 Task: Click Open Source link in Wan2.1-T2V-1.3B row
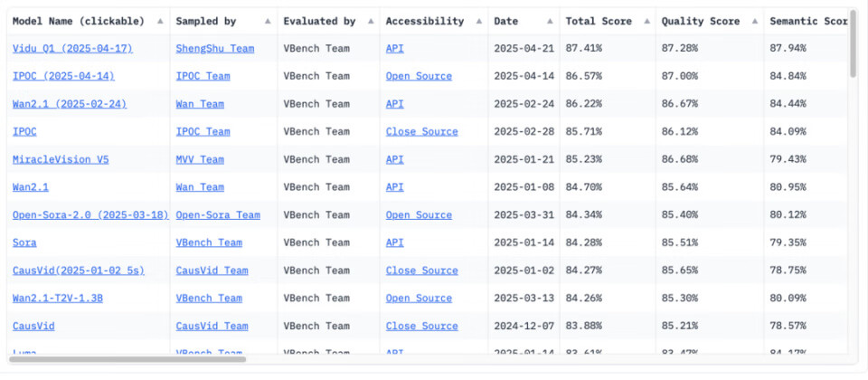click(x=419, y=298)
